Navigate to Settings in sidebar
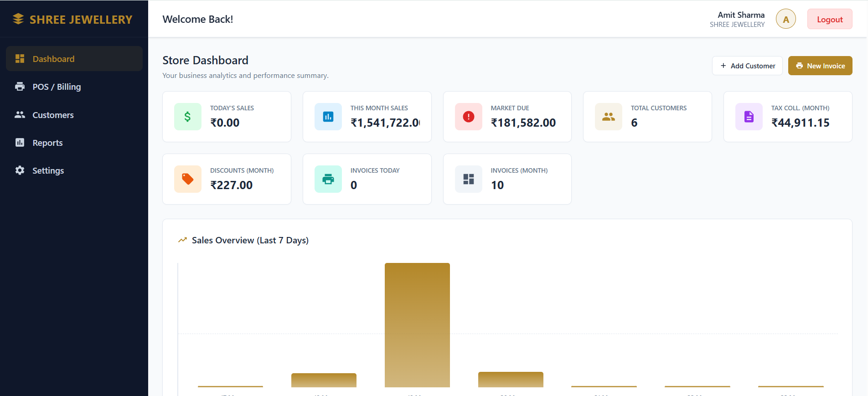868x396 pixels. coord(74,170)
